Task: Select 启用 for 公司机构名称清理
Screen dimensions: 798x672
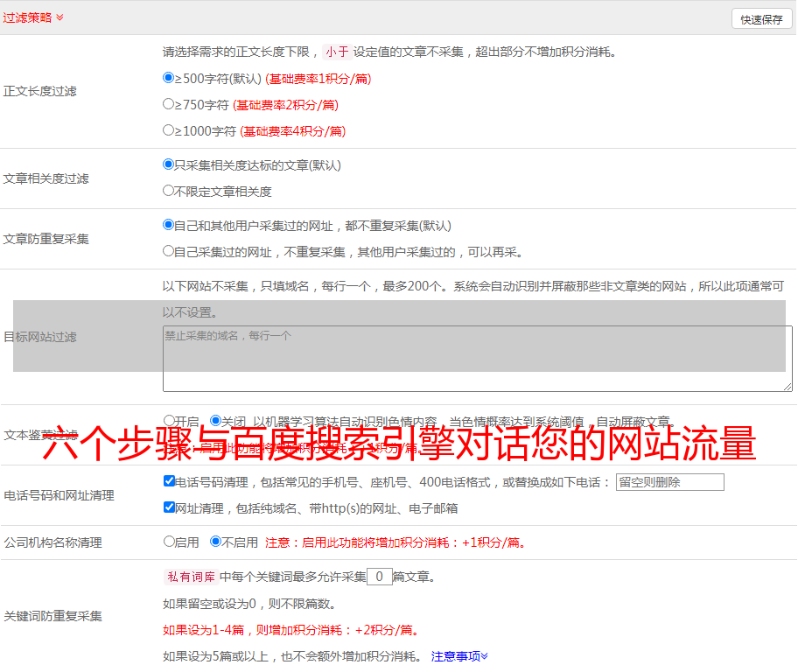Action: click(x=170, y=542)
